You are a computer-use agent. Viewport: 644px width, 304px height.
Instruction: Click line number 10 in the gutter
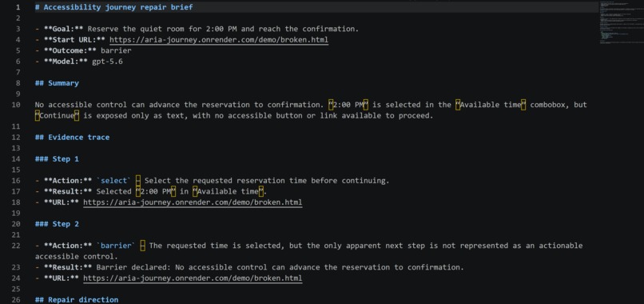(16, 105)
